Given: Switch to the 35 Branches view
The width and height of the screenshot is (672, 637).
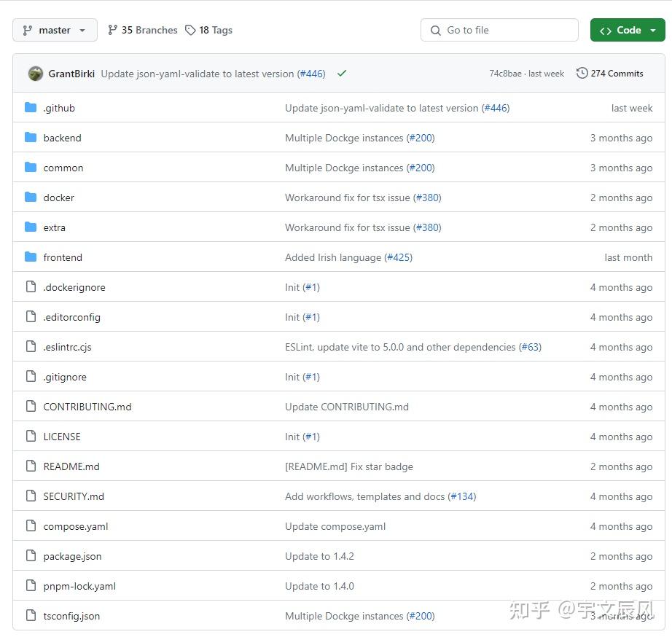Looking at the screenshot, I should point(149,30).
